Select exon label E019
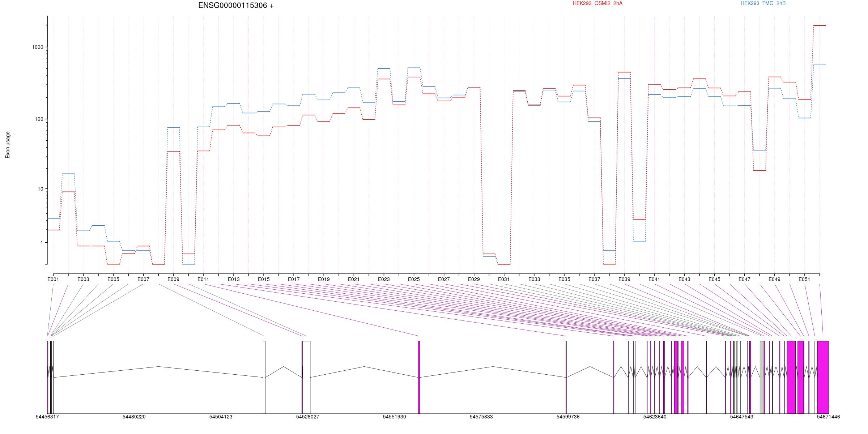The image size is (868, 434). click(324, 279)
